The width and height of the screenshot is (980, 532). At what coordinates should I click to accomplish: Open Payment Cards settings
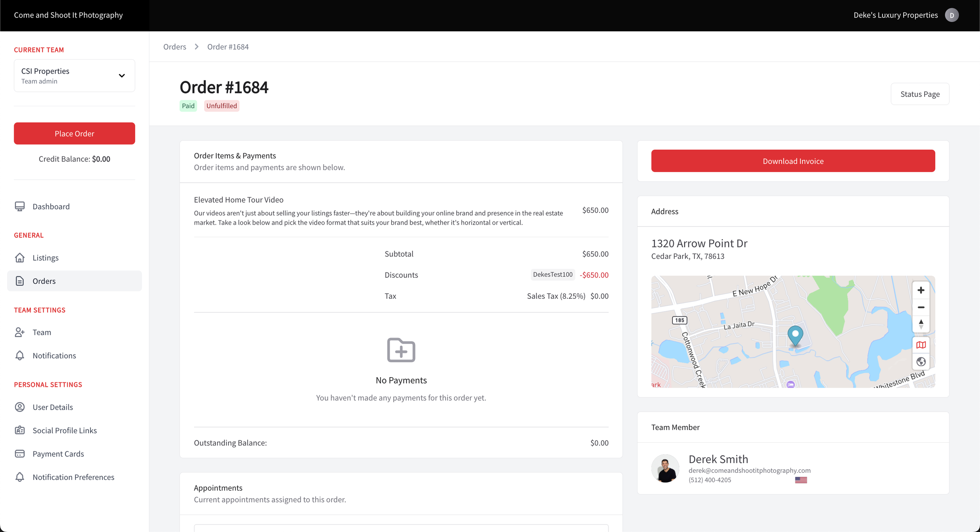click(x=58, y=454)
